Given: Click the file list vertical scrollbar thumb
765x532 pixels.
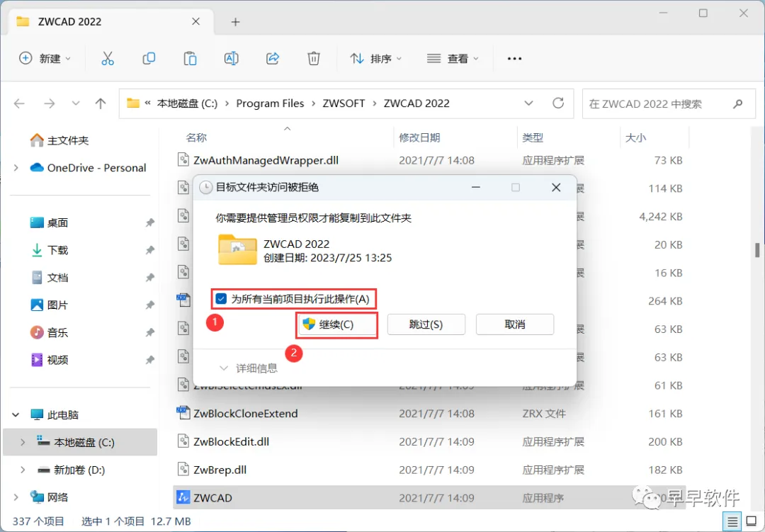Looking at the screenshot, I should pos(757,250).
